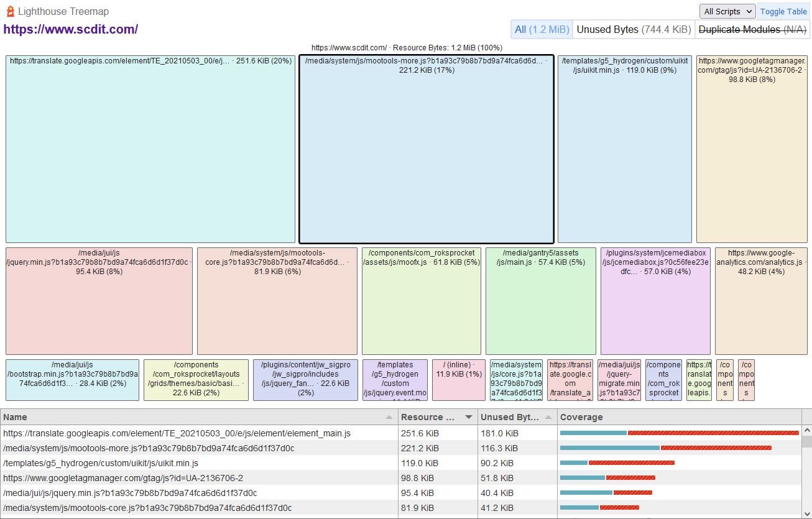
Task: Open the All Scripts dropdown
Action: coord(727,11)
